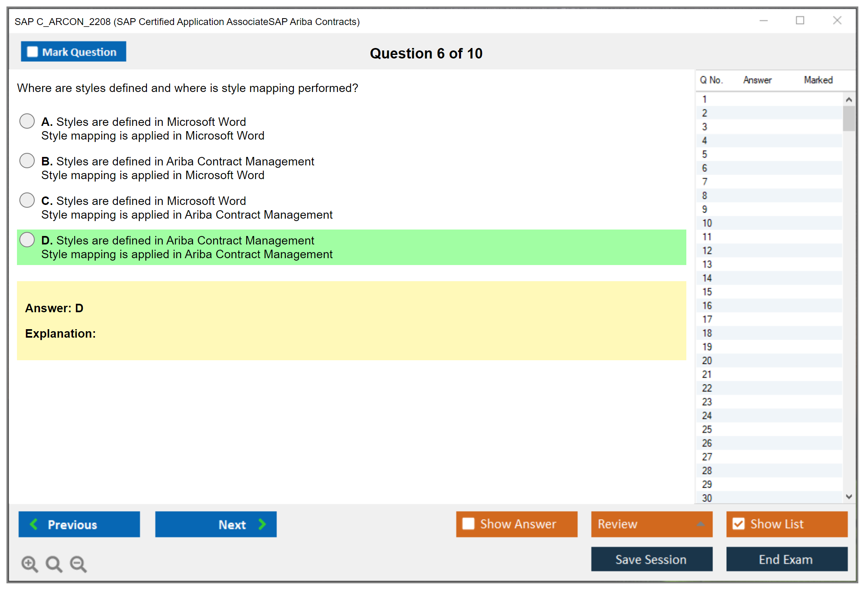Click the reset zoom magnifier icon
The height and width of the screenshot is (593, 868).
click(54, 564)
